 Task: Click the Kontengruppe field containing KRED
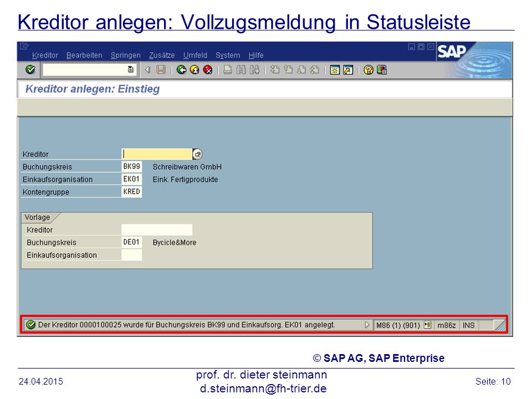tap(132, 192)
